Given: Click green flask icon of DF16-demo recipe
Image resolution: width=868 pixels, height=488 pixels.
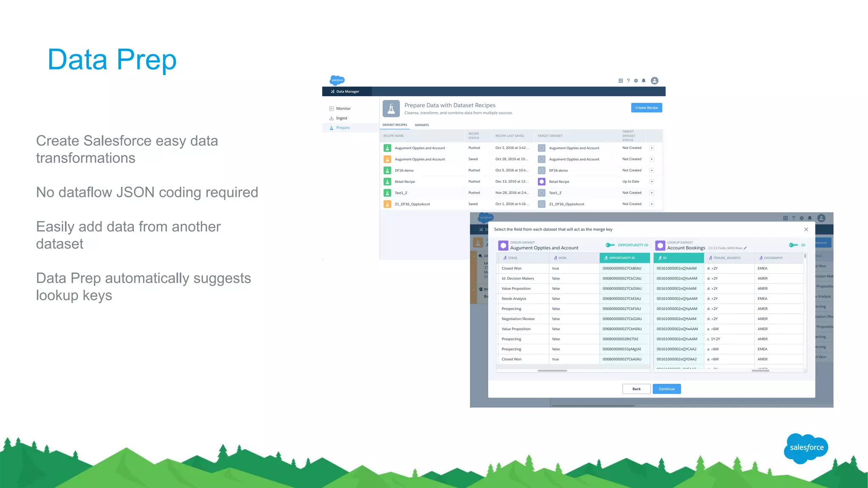Looking at the screenshot, I should point(387,170).
